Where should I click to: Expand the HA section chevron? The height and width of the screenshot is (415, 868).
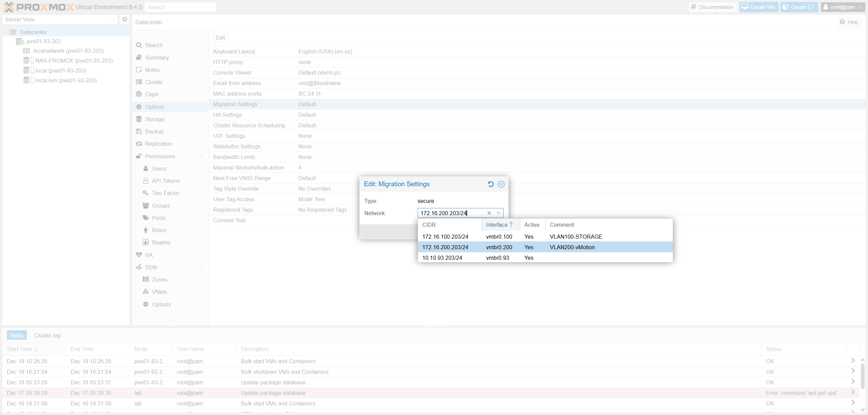(x=200, y=255)
